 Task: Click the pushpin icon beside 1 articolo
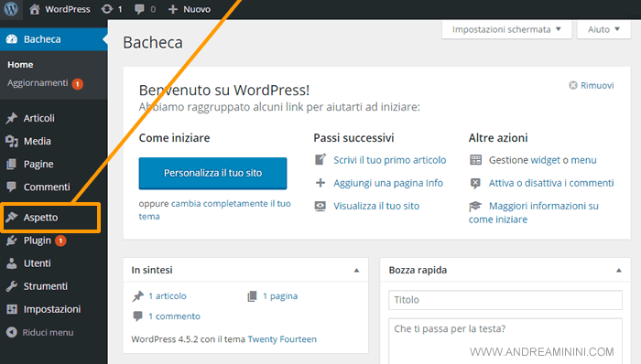[138, 295]
